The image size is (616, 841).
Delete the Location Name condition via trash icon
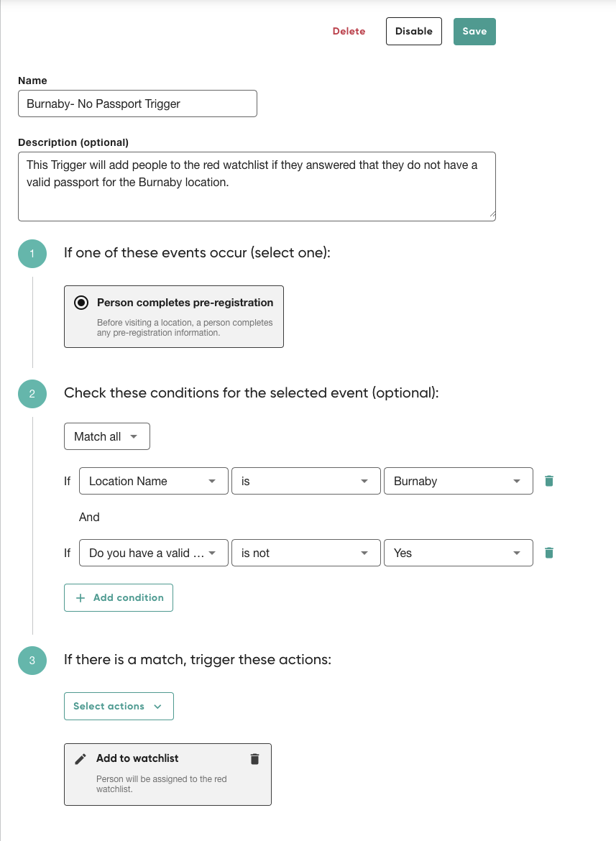coord(548,480)
